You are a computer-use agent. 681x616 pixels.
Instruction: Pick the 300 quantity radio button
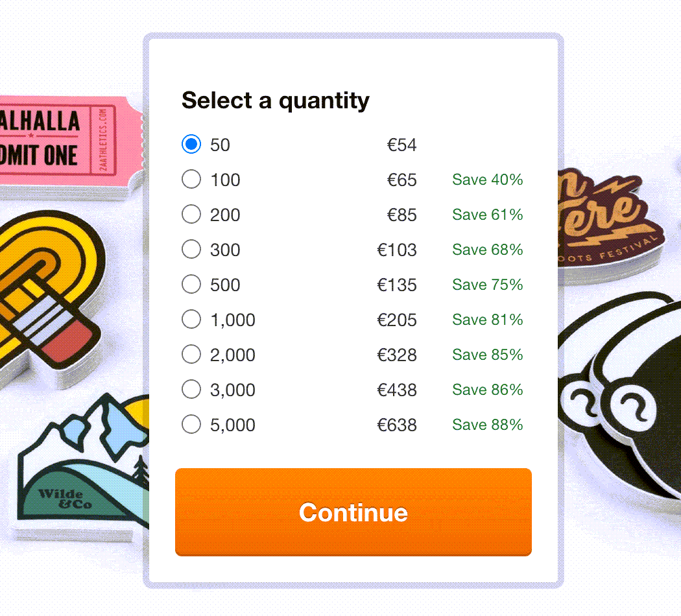[x=191, y=249]
